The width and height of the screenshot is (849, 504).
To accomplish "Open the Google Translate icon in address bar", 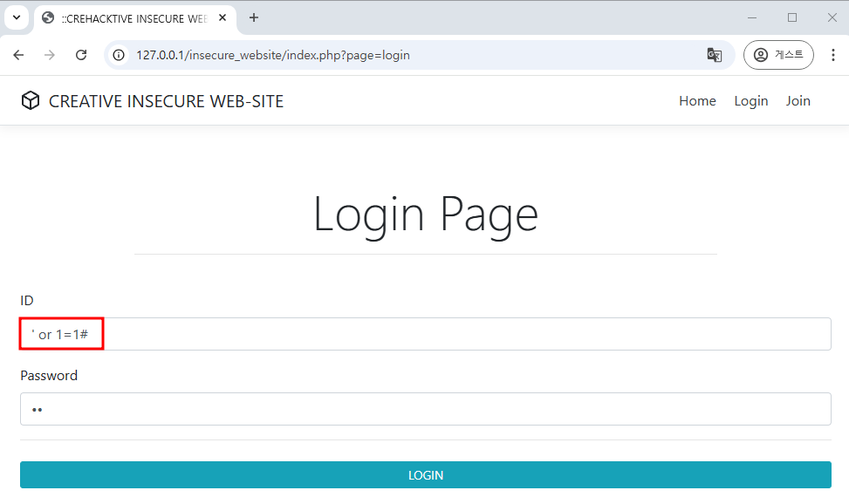I will click(x=714, y=55).
